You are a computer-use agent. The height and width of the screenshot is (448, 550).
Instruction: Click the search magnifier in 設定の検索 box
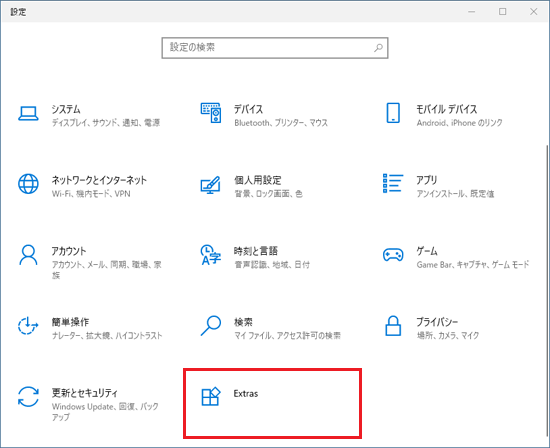point(378,48)
